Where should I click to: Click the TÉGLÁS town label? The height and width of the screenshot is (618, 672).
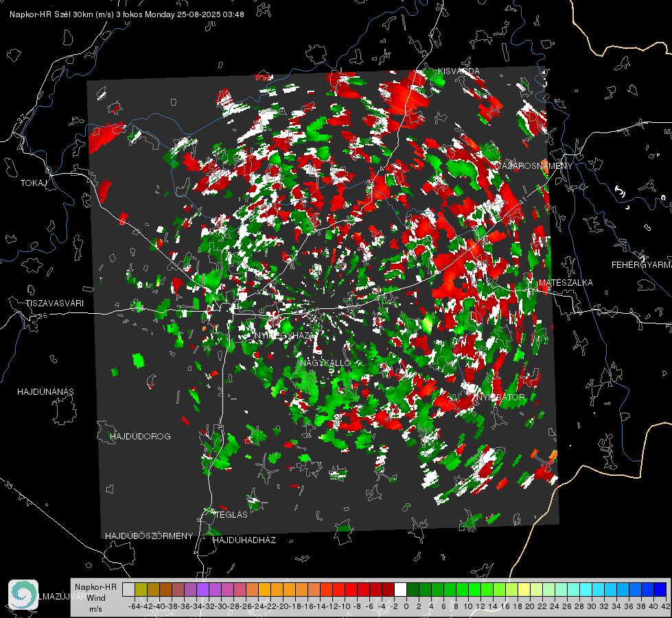click(x=231, y=514)
